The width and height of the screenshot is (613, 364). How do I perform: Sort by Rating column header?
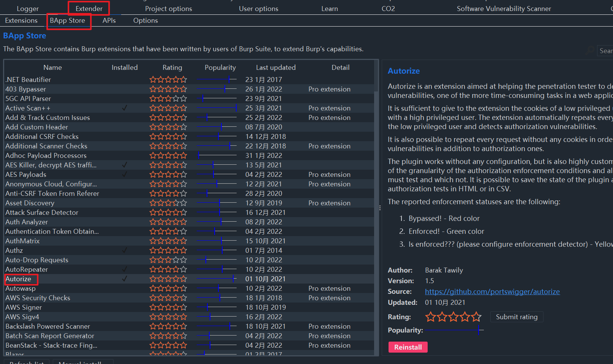(x=172, y=67)
